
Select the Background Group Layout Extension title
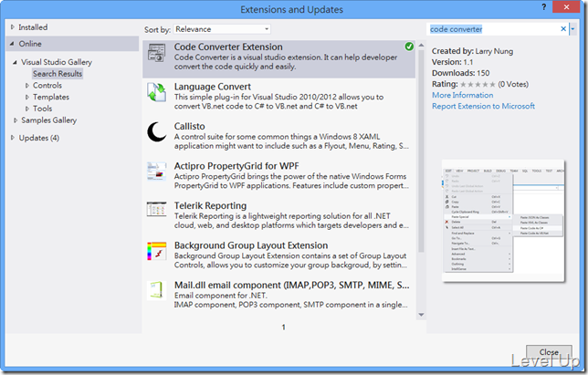(251, 245)
